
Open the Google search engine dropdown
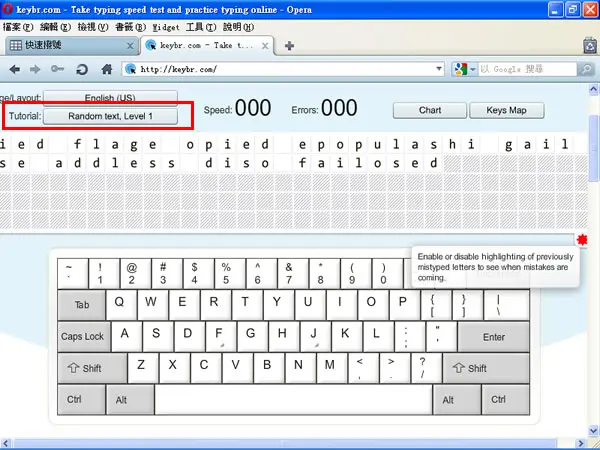pos(465,69)
